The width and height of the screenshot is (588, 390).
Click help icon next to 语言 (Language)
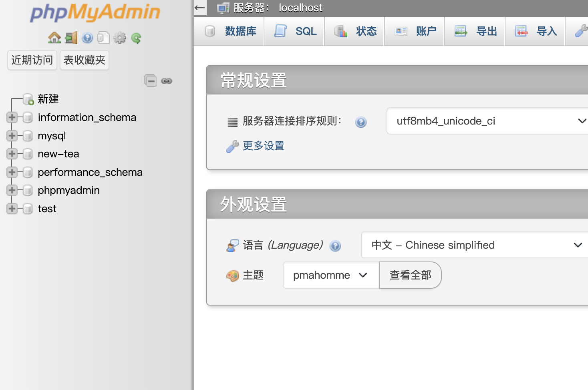(335, 246)
